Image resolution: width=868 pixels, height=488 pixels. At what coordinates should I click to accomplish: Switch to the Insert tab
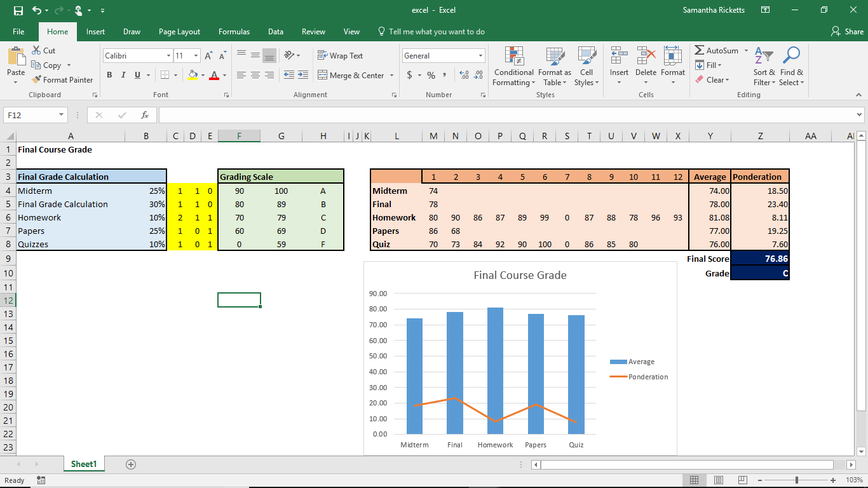(x=96, y=31)
